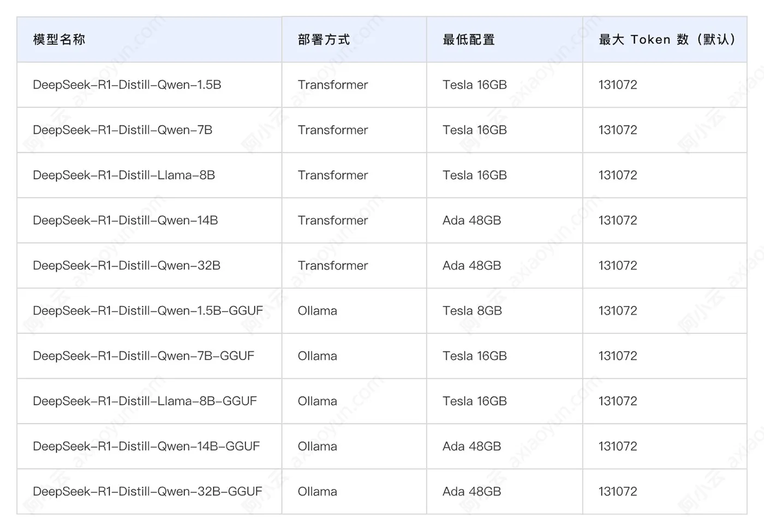
Task: Click 131072 in the Transformer Qwen-14B row
Action: tap(618, 220)
